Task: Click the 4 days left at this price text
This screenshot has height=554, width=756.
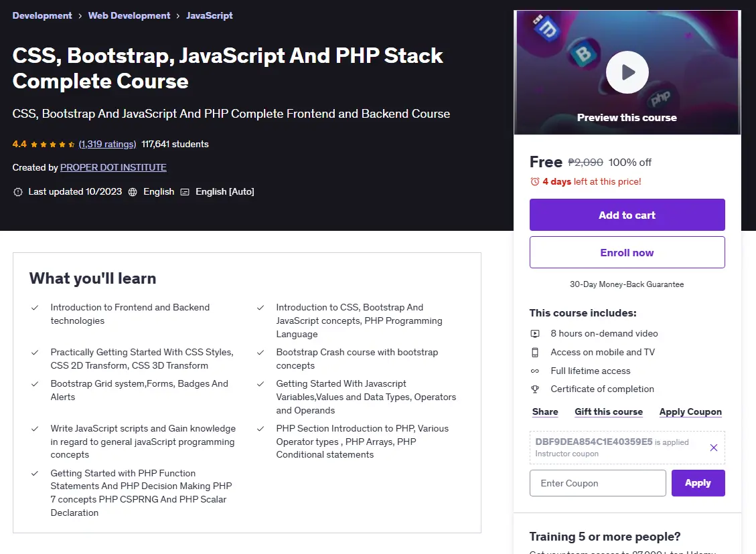Action: [591, 181]
